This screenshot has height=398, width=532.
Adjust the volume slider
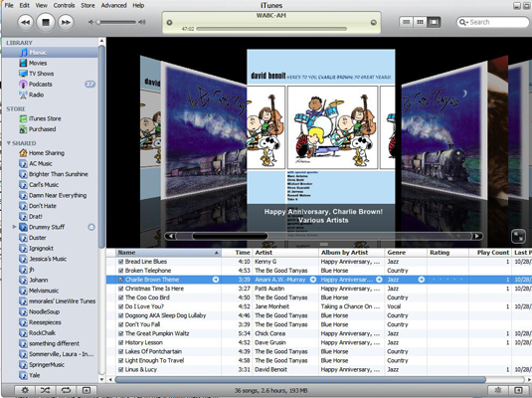(116, 23)
